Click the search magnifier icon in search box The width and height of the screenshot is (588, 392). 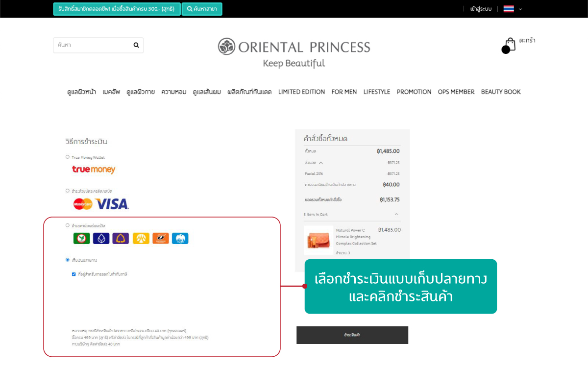pyautogui.click(x=136, y=45)
